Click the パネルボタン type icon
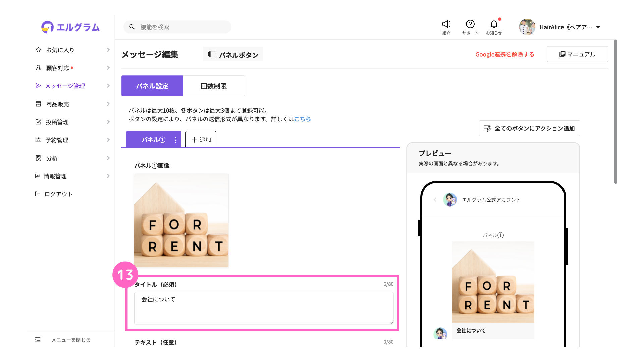 (x=211, y=54)
